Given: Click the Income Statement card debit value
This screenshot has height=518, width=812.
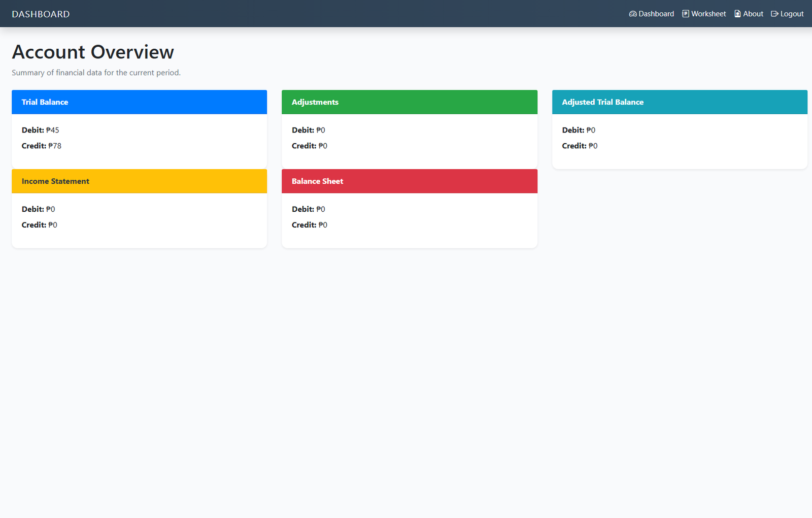Looking at the screenshot, I should pyautogui.click(x=51, y=209).
